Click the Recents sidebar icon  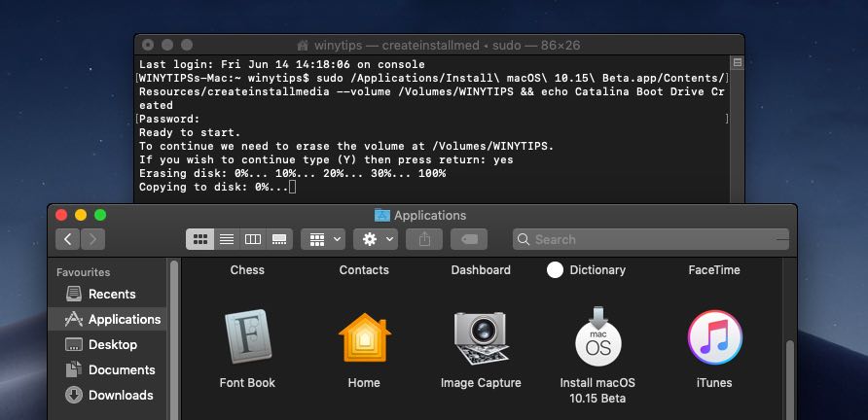(x=74, y=294)
